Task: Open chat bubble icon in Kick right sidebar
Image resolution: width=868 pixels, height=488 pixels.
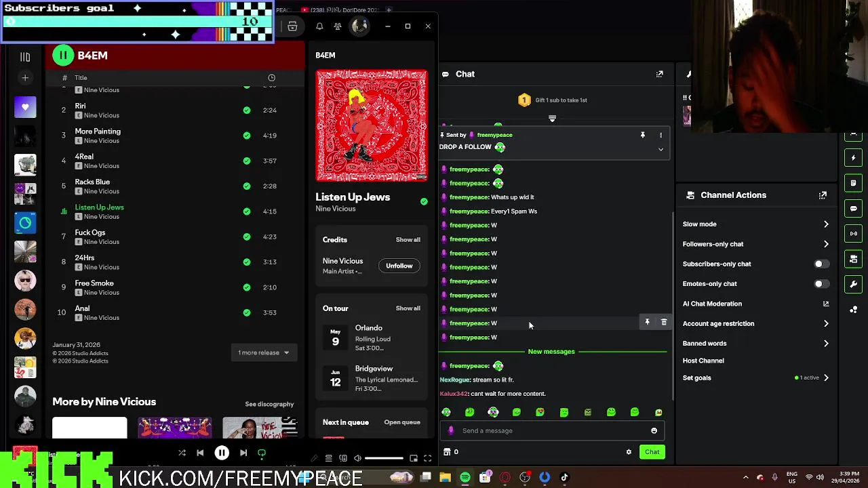Action: 853,208
